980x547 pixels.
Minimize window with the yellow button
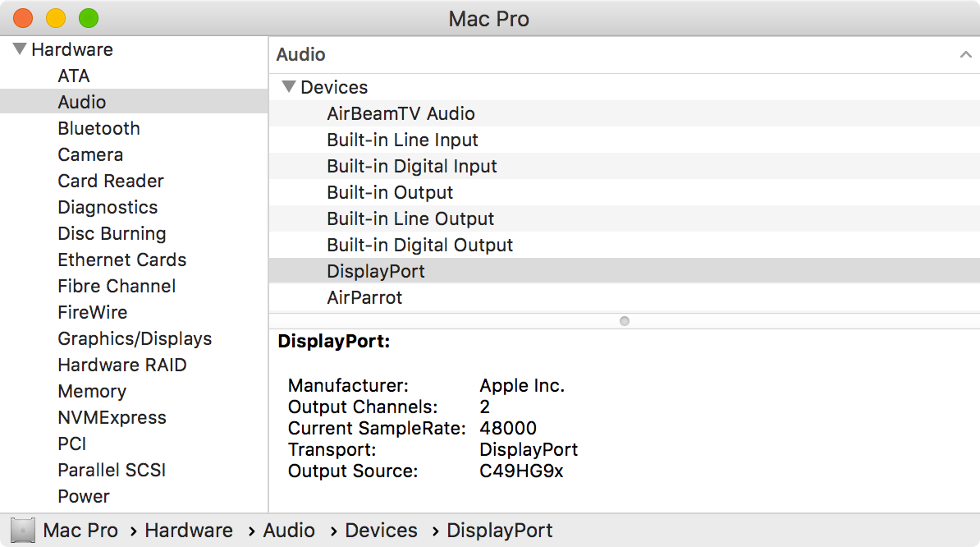click(56, 18)
